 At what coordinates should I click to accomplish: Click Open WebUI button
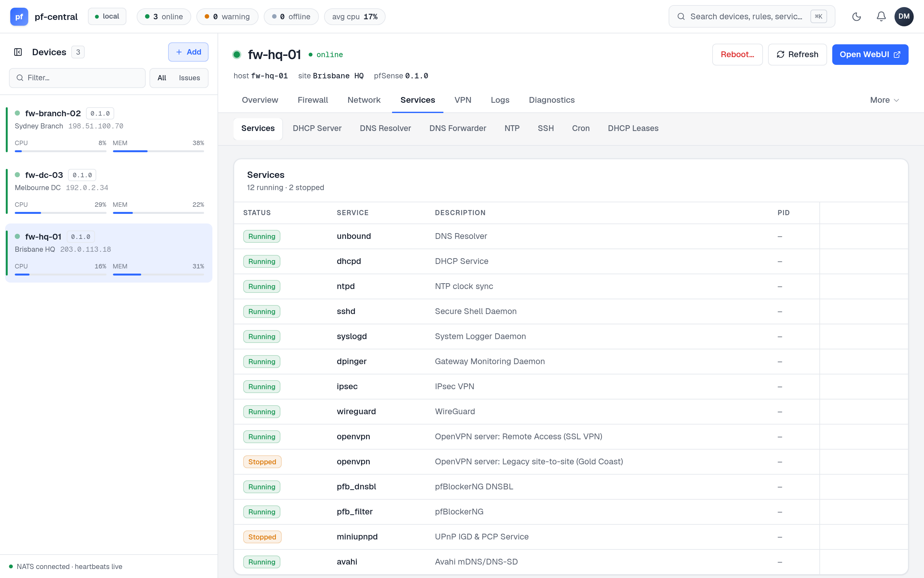tap(870, 54)
